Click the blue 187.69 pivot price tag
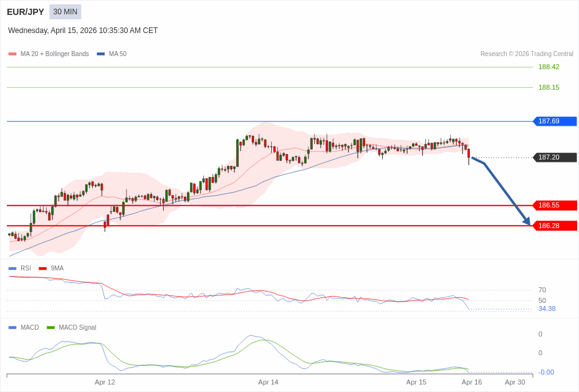 point(554,122)
